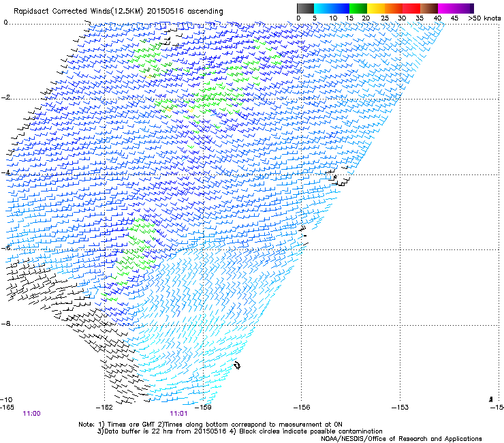Click the '20' label on the color scale

click(x=366, y=18)
